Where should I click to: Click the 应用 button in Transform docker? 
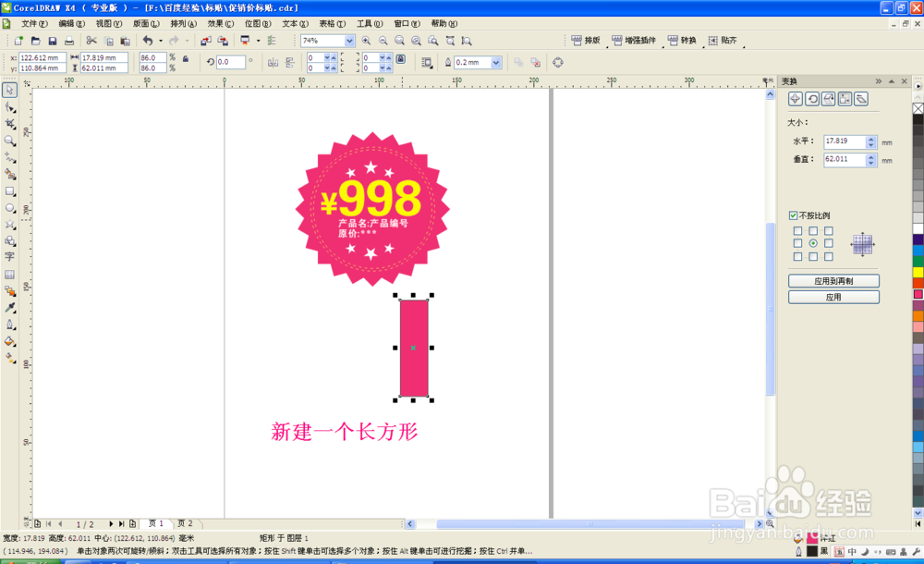pyautogui.click(x=833, y=296)
